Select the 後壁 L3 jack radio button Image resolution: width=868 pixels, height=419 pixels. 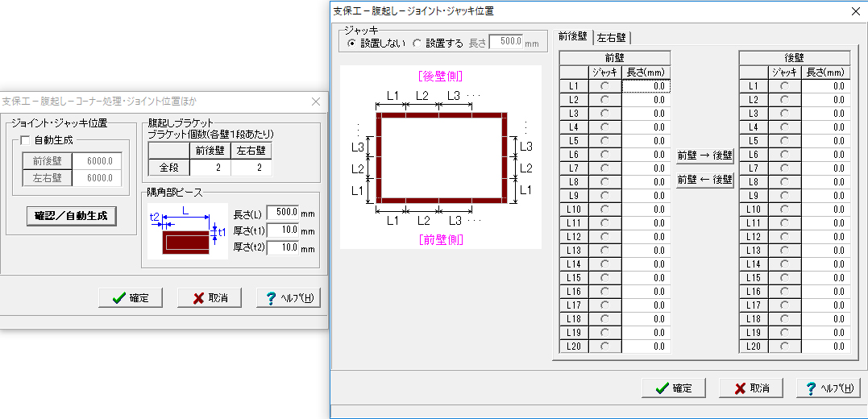pos(784,114)
